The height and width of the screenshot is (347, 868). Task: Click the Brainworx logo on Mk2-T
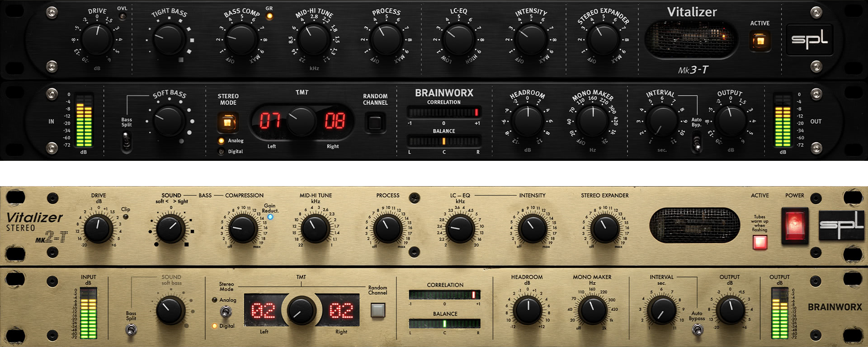pos(835,307)
